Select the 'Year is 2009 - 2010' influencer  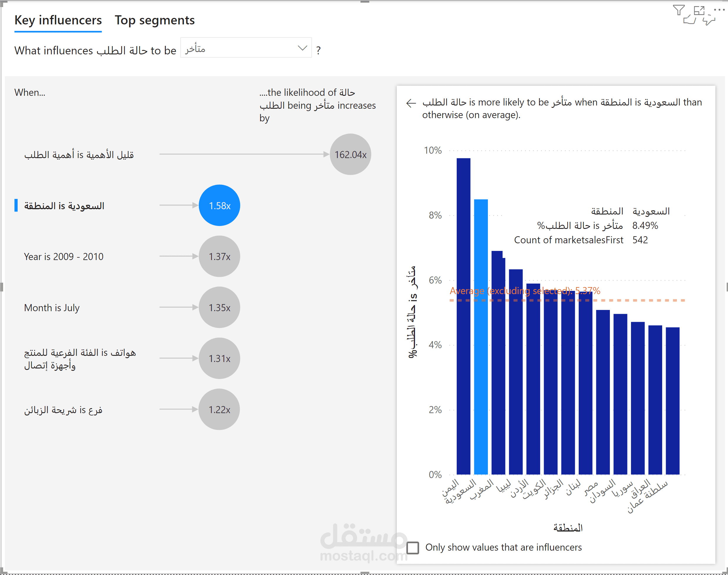[x=64, y=257]
